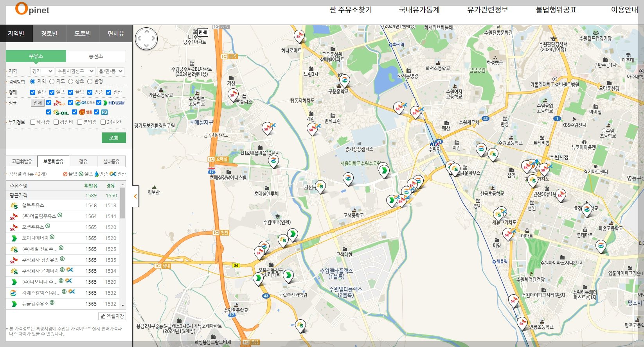Click OK 전산 badge next to 윤에너지
This screenshot has height=347, width=644.
tap(70, 270)
